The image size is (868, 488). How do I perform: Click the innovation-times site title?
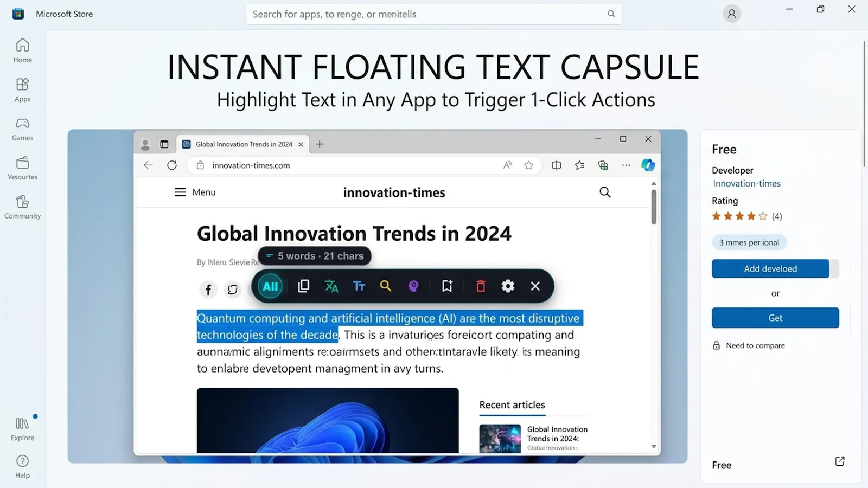pos(394,192)
